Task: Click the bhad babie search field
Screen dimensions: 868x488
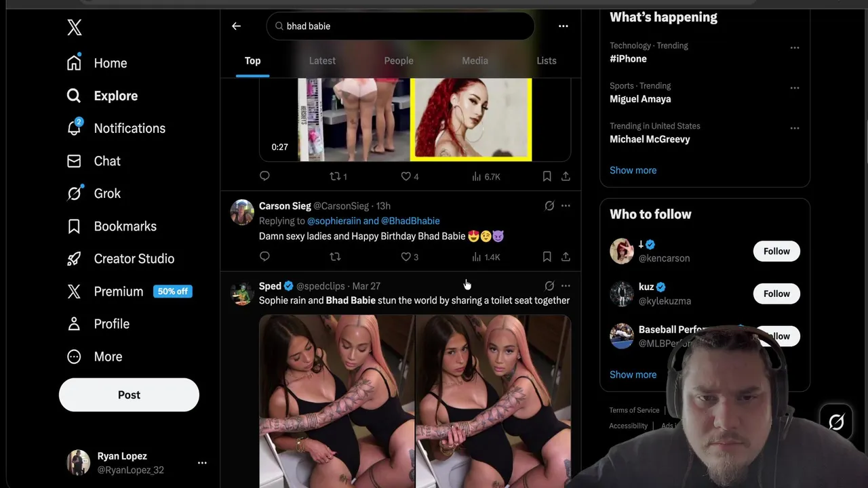Action: coord(400,26)
